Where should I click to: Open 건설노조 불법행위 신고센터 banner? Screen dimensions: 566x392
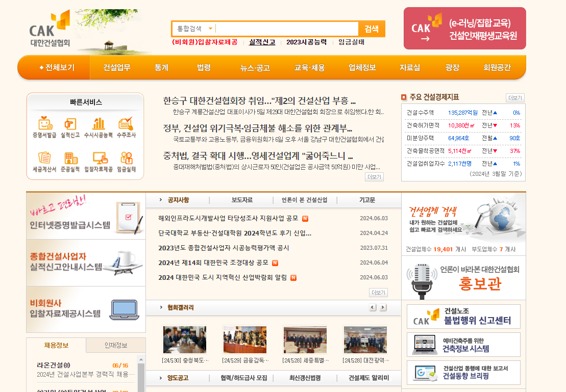(463, 316)
